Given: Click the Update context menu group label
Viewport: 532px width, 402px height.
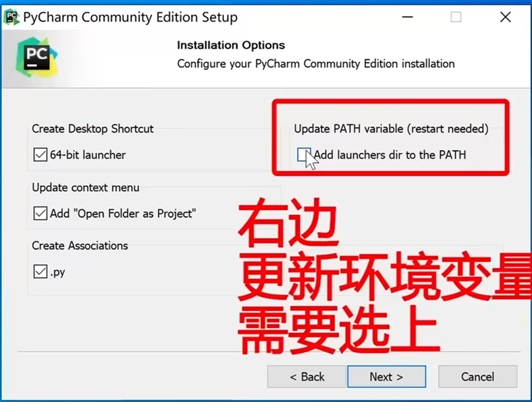Looking at the screenshot, I should pyautogui.click(x=85, y=187).
